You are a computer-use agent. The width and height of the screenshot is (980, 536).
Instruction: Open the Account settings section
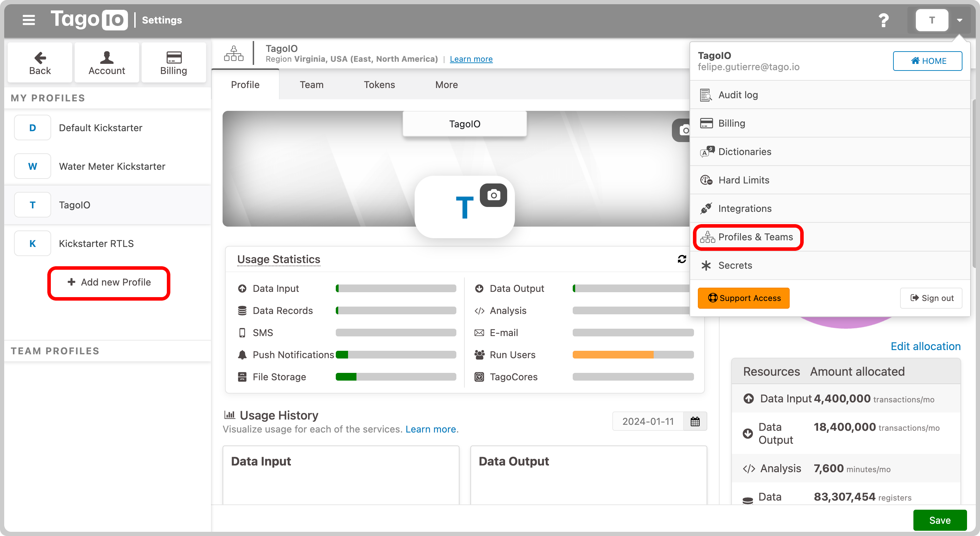tap(107, 63)
